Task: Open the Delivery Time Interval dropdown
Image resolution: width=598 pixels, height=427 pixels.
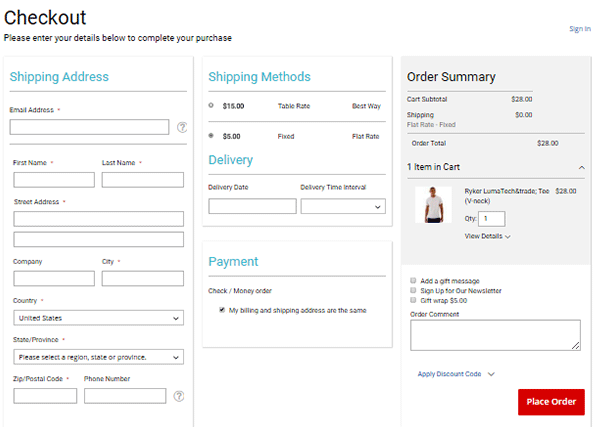Action: click(343, 206)
